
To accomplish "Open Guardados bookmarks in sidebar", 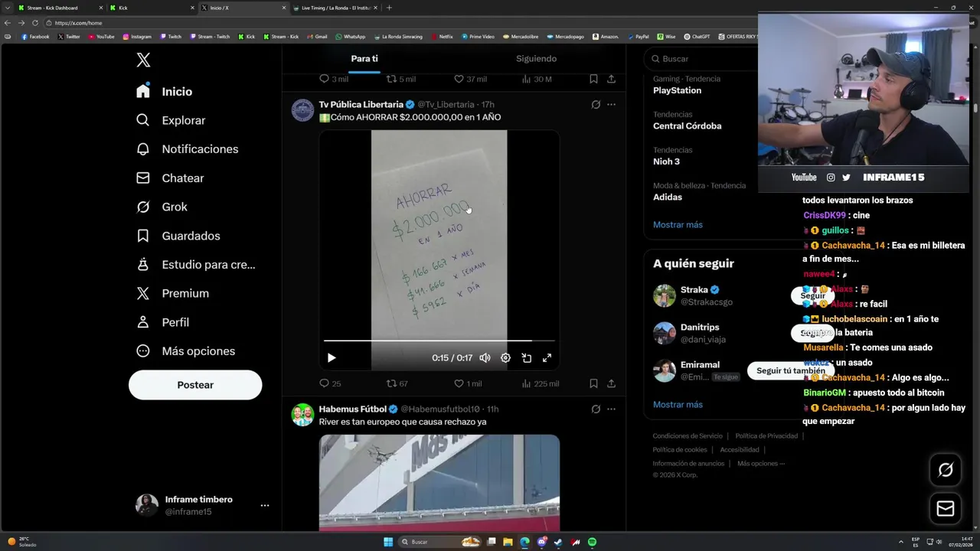I will coord(178,236).
